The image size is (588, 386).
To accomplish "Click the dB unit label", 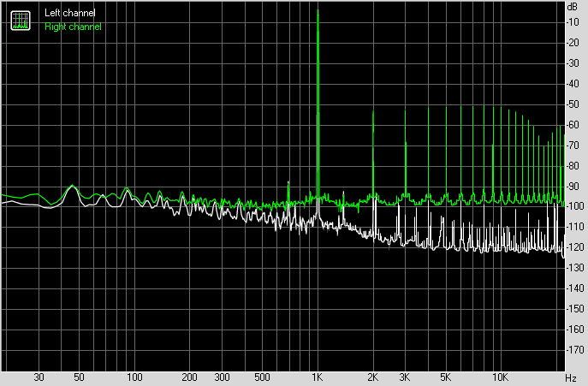I will click(573, 6).
